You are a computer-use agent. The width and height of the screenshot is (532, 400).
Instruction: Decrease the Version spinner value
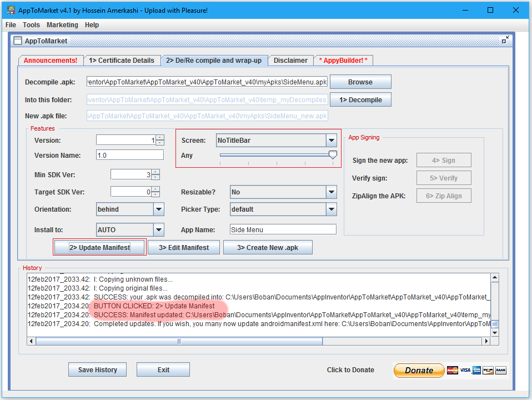tap(160, 143)
